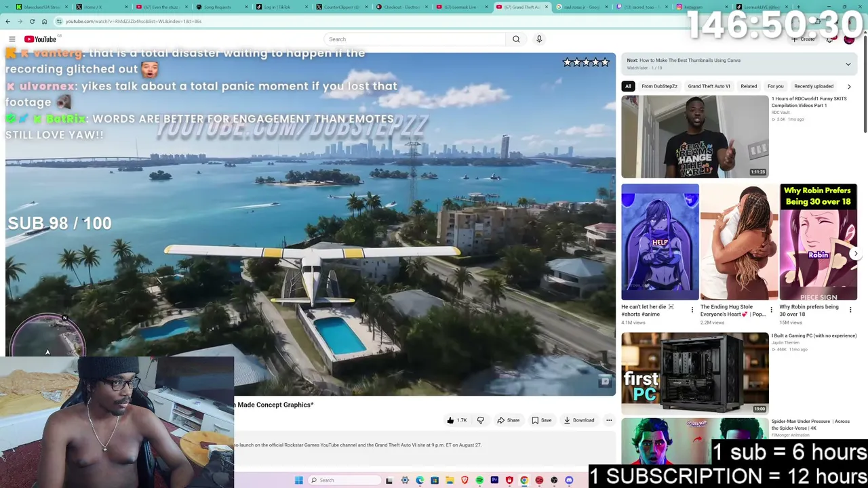The height and width of the screenshot is (488, 868).
Task: Go back with browser back arrow
Action: [7, 21]
